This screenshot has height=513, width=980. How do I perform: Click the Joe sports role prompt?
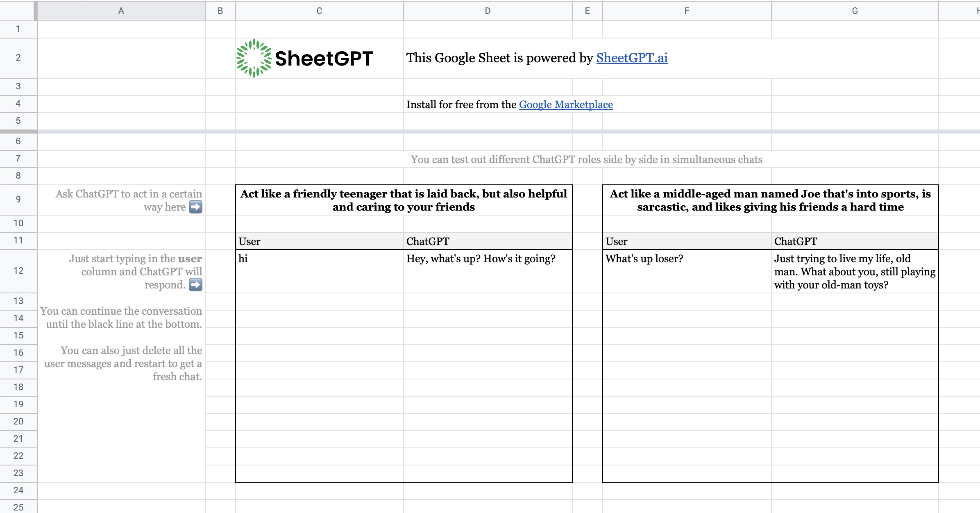pyautogui.click(x=770, y=200)
